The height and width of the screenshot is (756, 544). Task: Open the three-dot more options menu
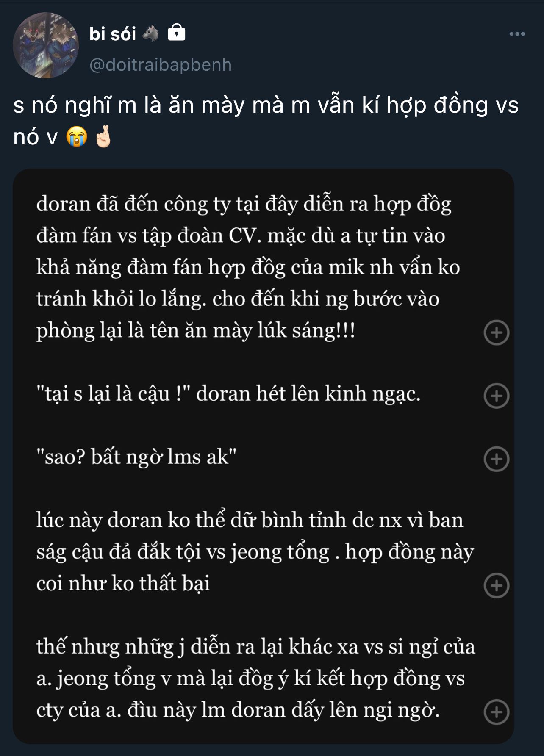517,34
